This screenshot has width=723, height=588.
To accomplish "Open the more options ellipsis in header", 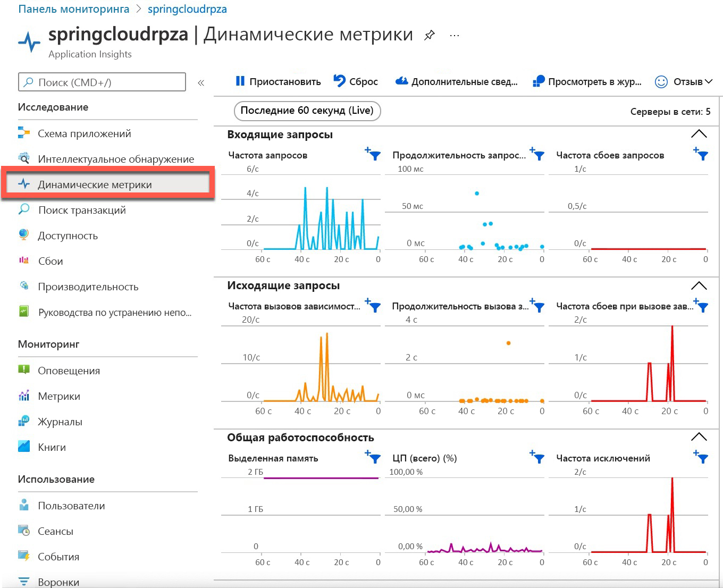I will [454, 36].
